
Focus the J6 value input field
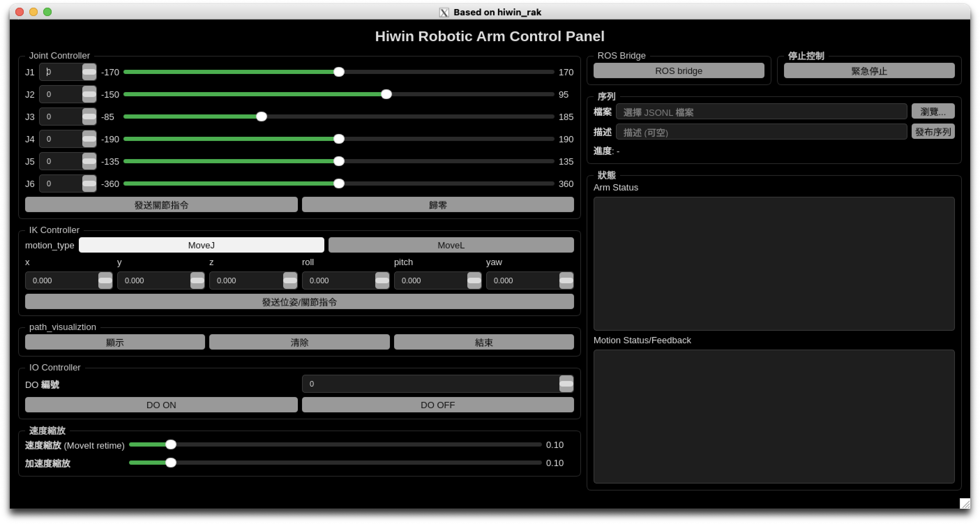click(61, 184)
